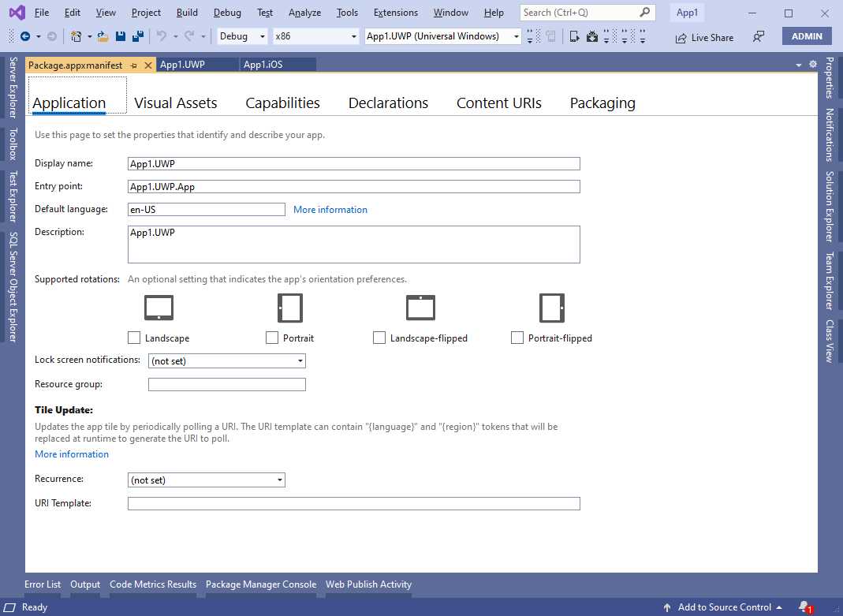
Task: Click the notifications flag in the status bar
Action: (x=804, y=607)
